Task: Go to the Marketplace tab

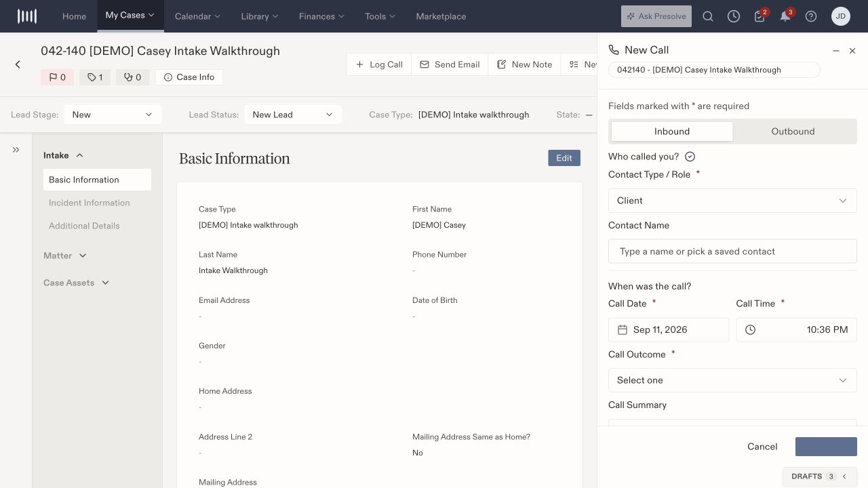Action: (x=441, y=16)
